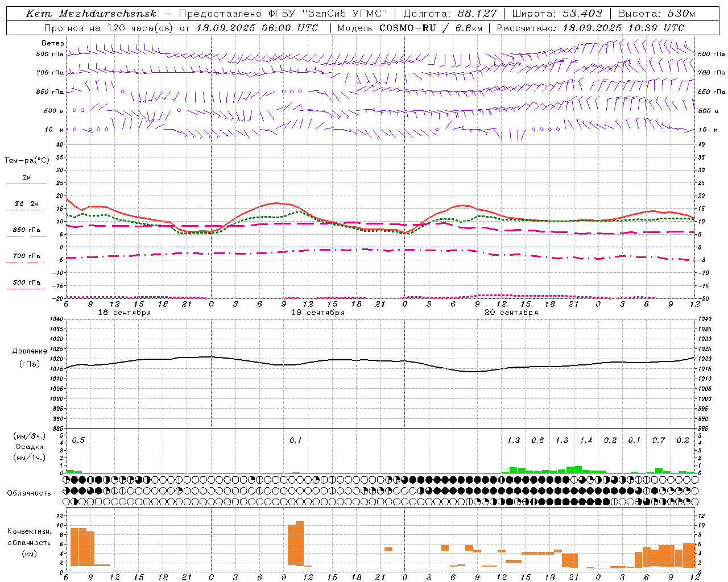This screenshot has height=582, width=728.
Task: Select the provider text ФГБУ "ЗапСиб УГМС"
Action: 327,14
